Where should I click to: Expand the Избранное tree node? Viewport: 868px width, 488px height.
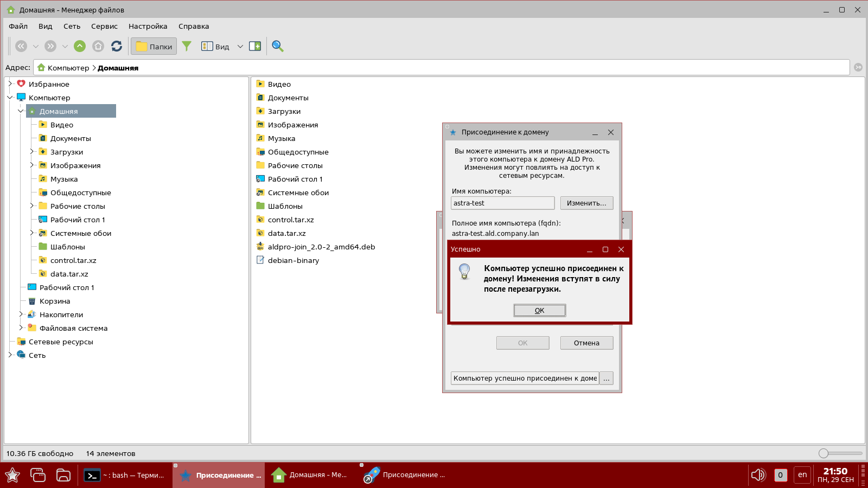tap(10, 84)
